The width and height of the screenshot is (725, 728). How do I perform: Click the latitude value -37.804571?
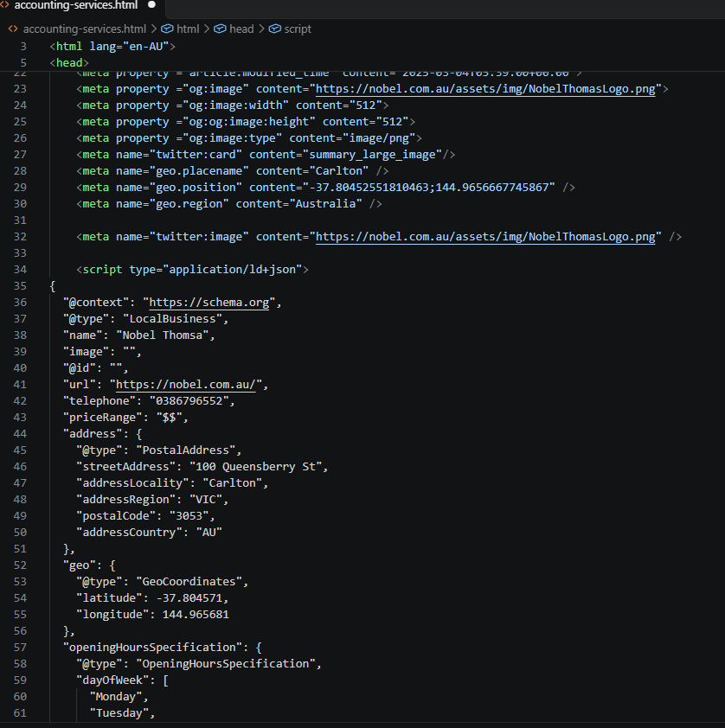(x=189, y=598)
